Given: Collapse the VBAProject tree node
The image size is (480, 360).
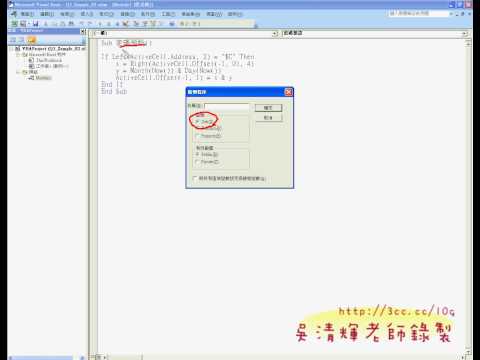Looking at the screenshot, I should coord(12,49).
